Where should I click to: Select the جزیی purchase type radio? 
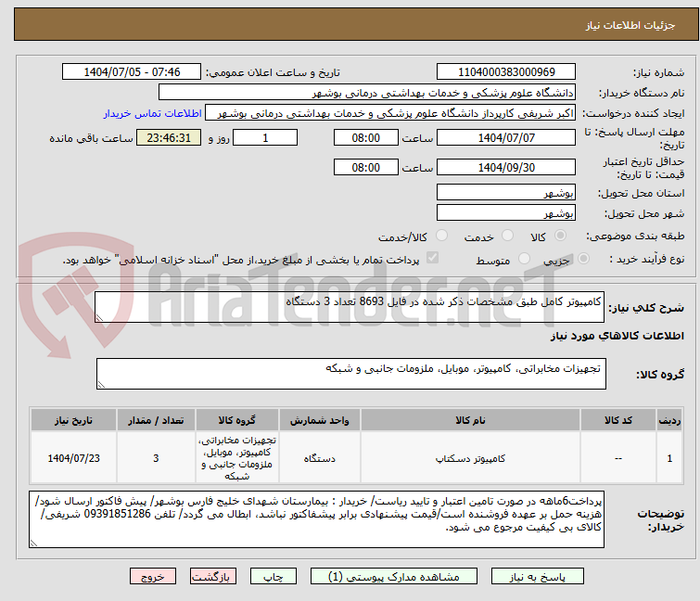pos(583,259)
